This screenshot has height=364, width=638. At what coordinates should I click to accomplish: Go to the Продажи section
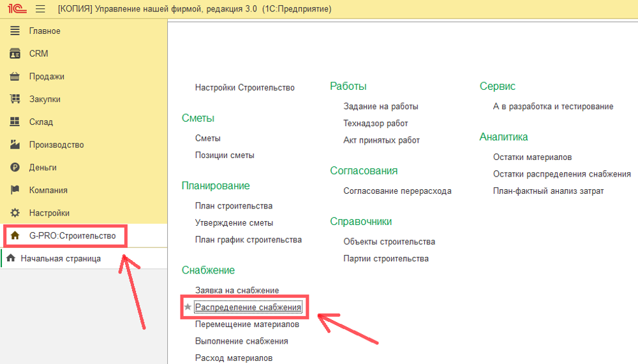coord(47,76)
